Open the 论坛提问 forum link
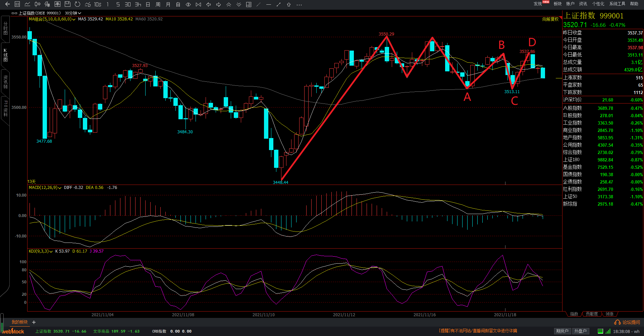The image size is (644, 336). tap(627, 322)
